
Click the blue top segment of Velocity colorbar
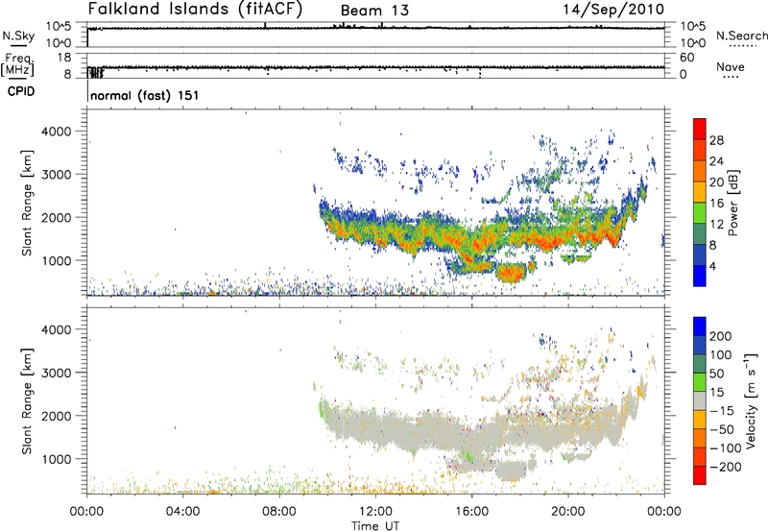tap(700, 326)
